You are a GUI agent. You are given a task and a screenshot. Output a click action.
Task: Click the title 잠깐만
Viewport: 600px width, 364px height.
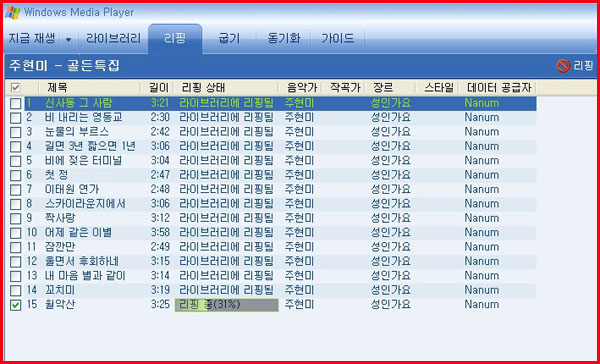click(60, 247)
